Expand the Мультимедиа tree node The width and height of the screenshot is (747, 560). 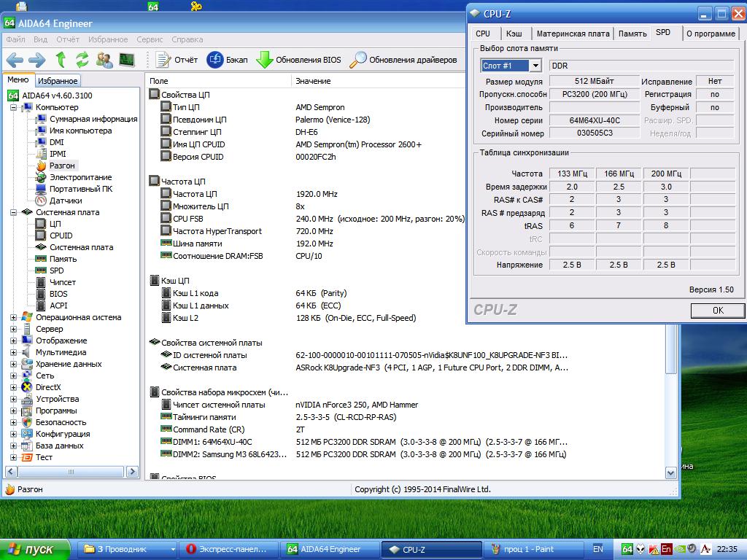13,352
